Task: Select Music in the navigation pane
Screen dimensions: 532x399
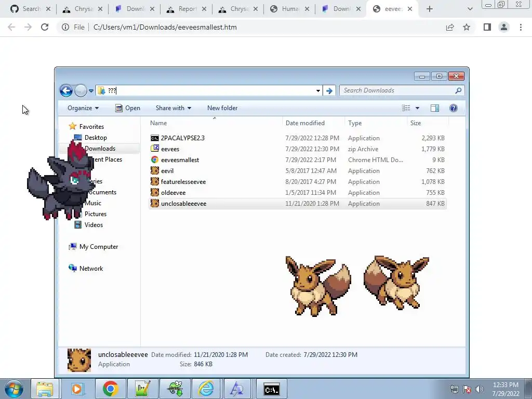Action: [x=92, y=203]
